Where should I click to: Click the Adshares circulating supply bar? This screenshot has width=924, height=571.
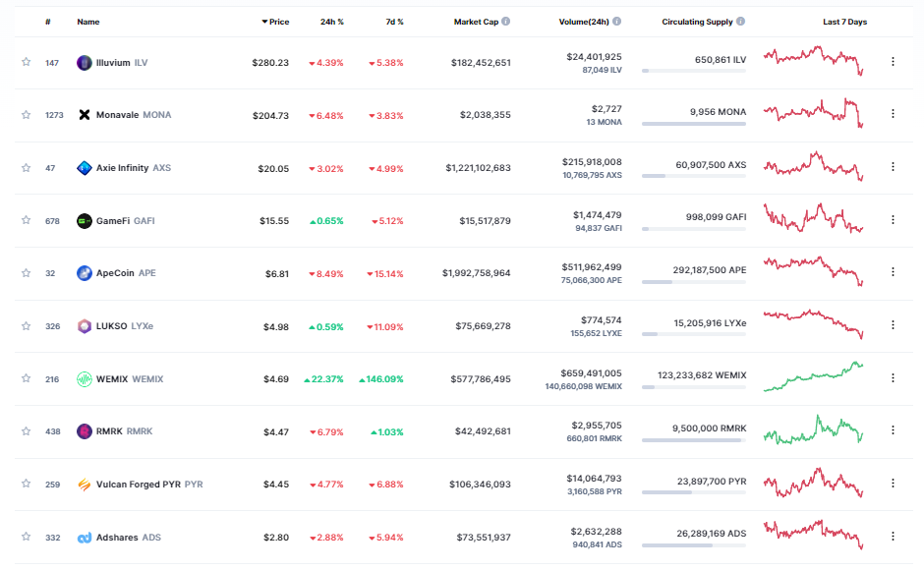694,545
